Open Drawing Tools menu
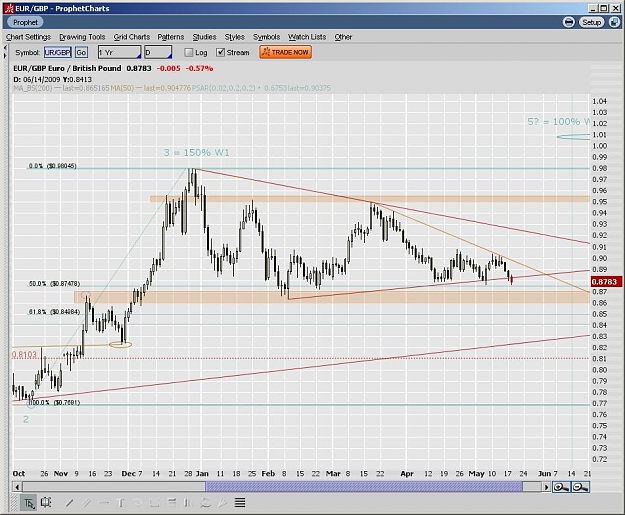Screen dimensions: 625x515 point(82,37)
